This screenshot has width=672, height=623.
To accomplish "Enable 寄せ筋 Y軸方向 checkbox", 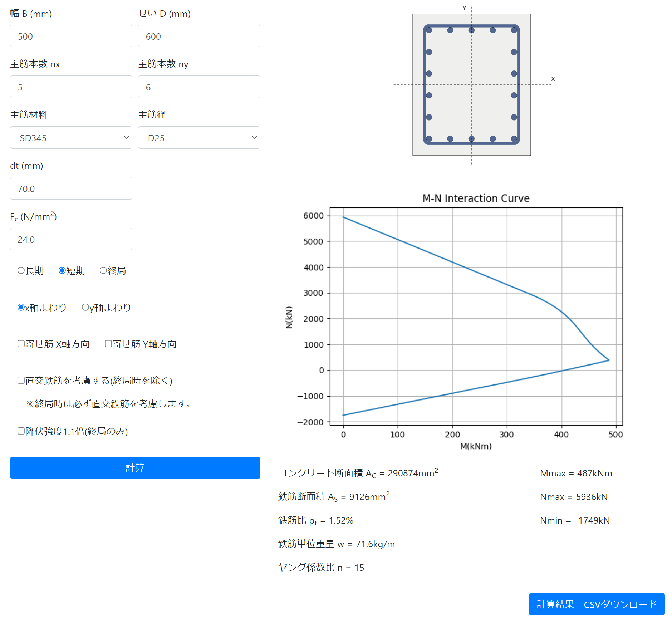I will (x=108, y=344).
